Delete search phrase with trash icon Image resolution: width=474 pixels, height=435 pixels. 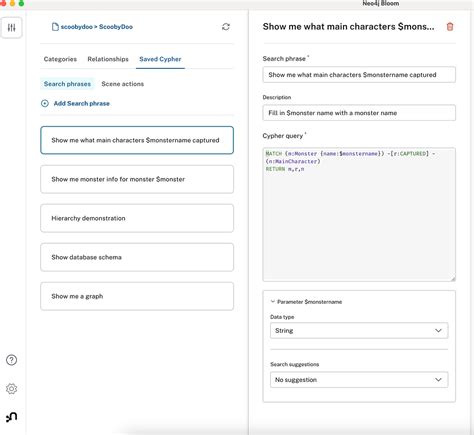pos(450,27)
